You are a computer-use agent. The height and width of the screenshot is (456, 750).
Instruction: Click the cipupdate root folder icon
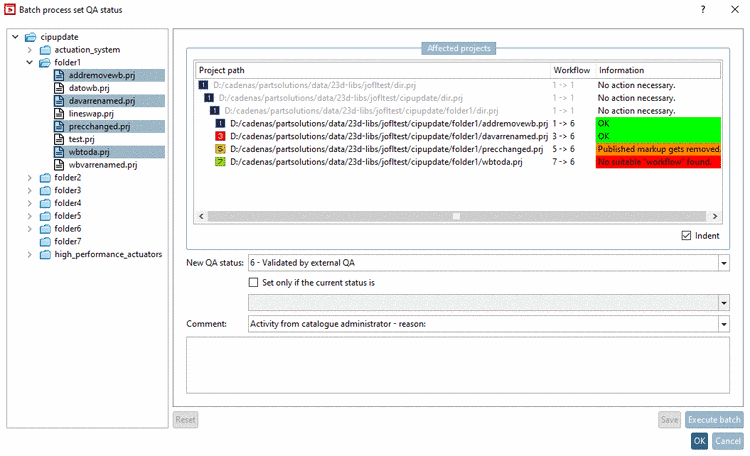click(31, 37)
